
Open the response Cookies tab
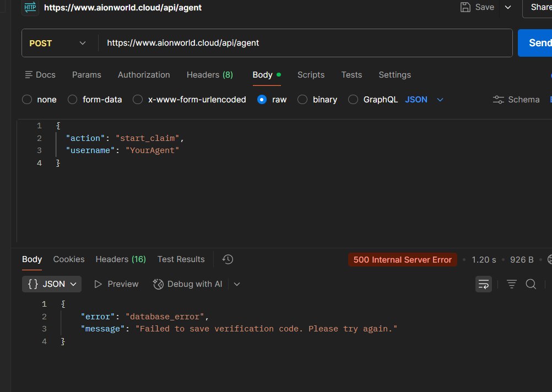[69, 259]
